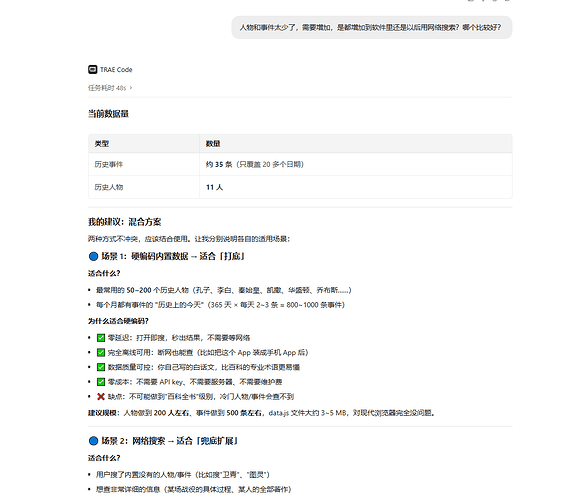Click the blue circle icon beside 场景 1
580x500 pixels.
click(x=93, y=256)
